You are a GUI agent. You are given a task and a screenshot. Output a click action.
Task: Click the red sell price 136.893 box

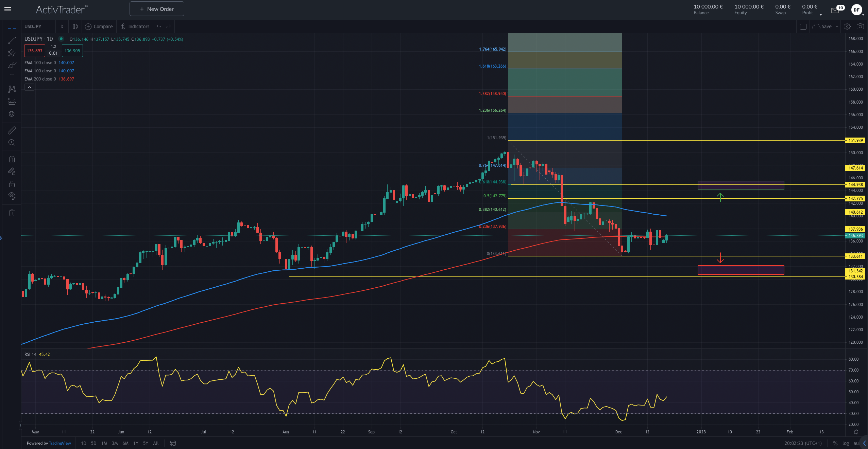click(x=34, y=50)
